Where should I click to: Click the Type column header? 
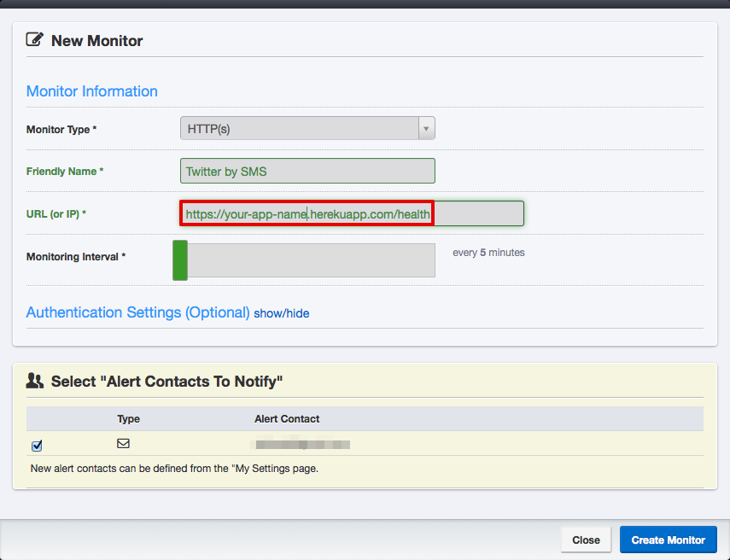128,419
